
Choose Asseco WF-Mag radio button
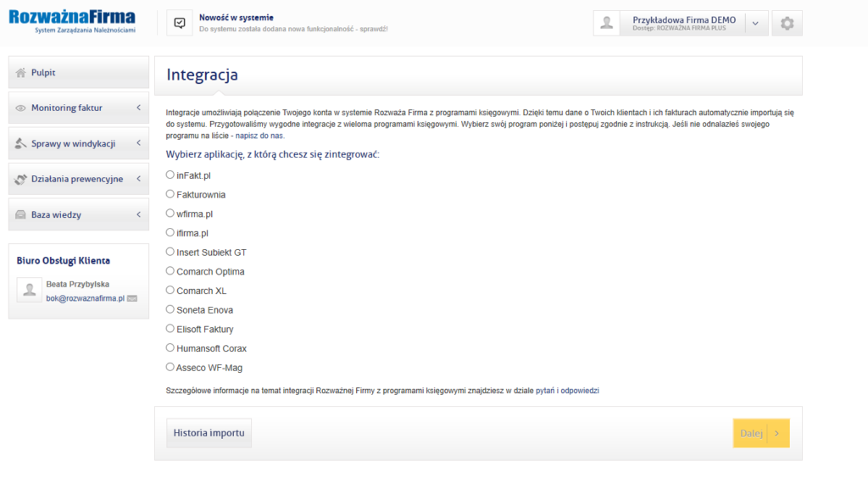point(170,367)
